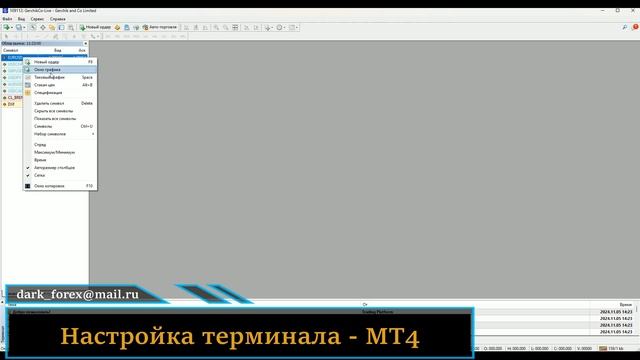Choose Показать все символы in the context menu
Image resolution: width=640 pixels, height=360 pixels.
(x=60, y=119)
